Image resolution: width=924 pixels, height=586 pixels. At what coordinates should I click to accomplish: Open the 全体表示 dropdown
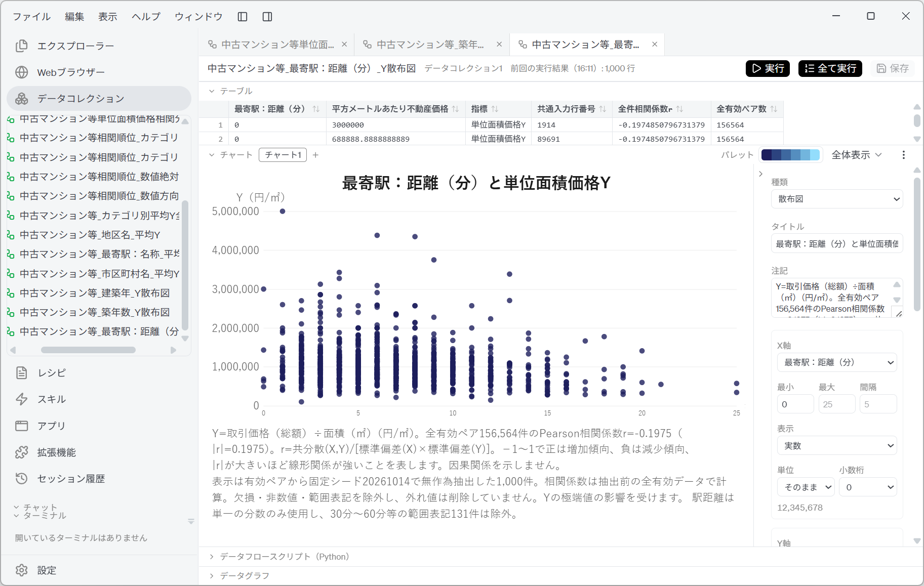(x=857, y=155)
